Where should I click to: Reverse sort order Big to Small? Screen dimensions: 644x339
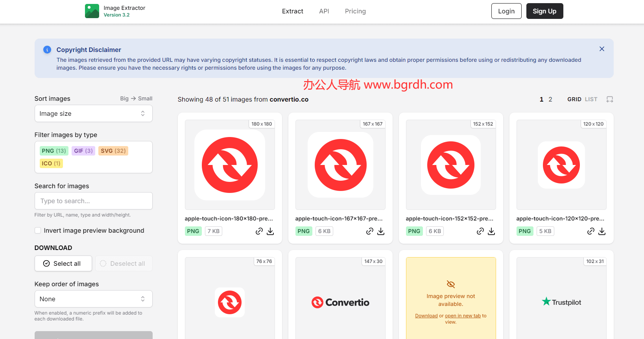pos(136,98)
